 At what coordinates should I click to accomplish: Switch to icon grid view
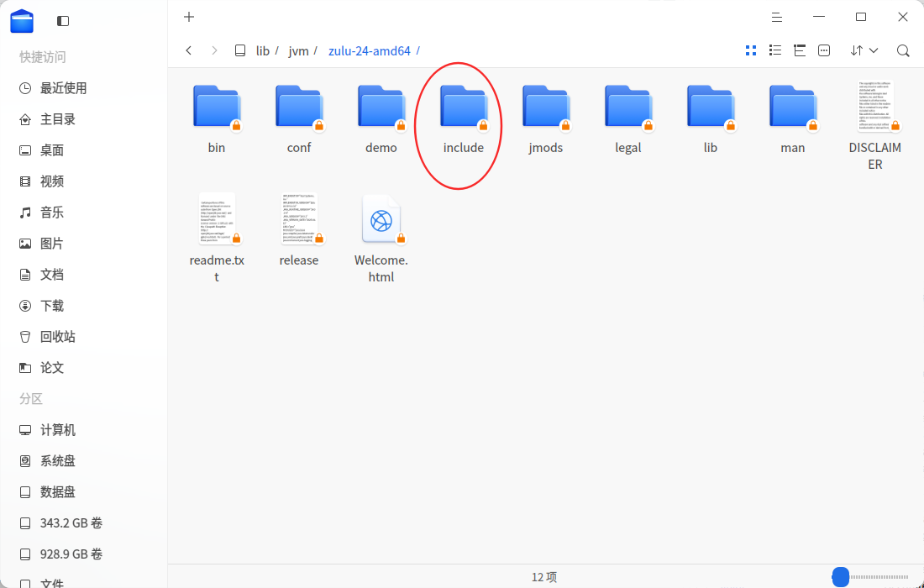click(x=751, y=50)
